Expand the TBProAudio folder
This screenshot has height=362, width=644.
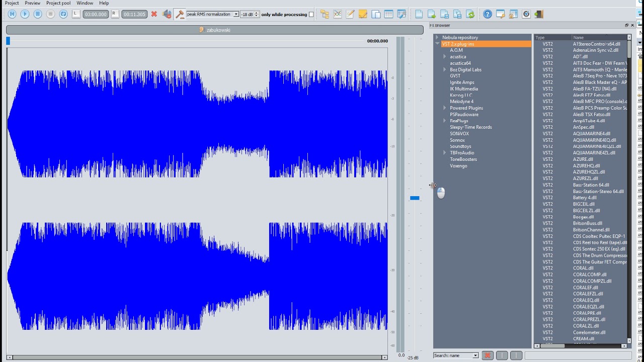tap(445, 153)
